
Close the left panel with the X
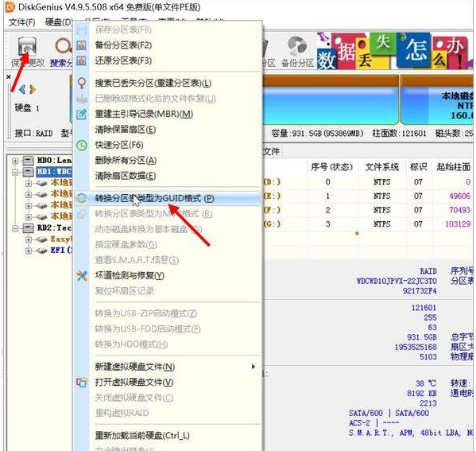click(9, 77)
